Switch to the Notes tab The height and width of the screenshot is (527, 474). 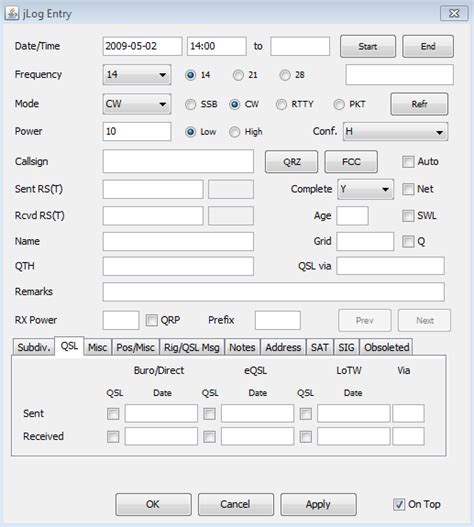click(x=242, y=347)
